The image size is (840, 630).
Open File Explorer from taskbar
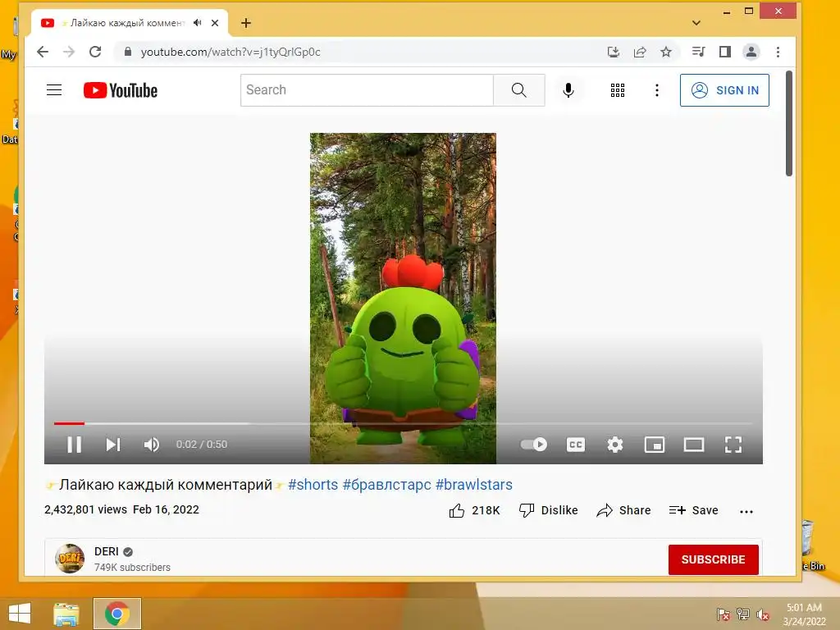point(66,614)
